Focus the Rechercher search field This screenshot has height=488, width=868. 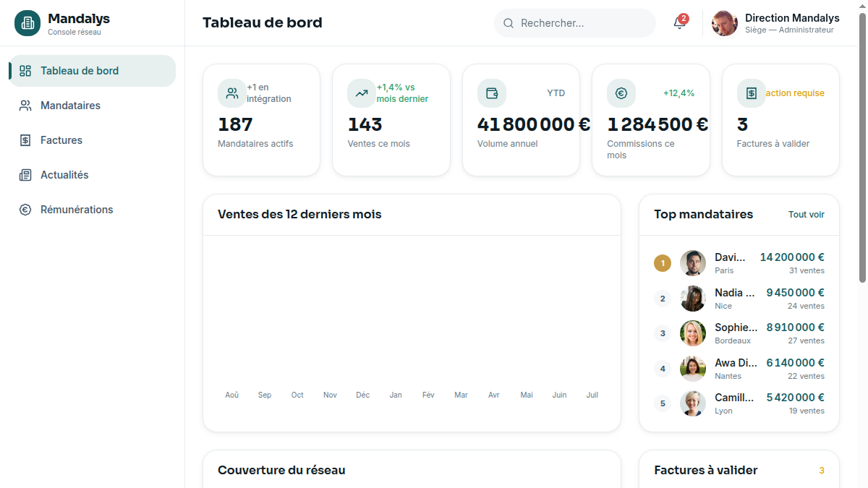pyautogui.click(x=575, y=23)
